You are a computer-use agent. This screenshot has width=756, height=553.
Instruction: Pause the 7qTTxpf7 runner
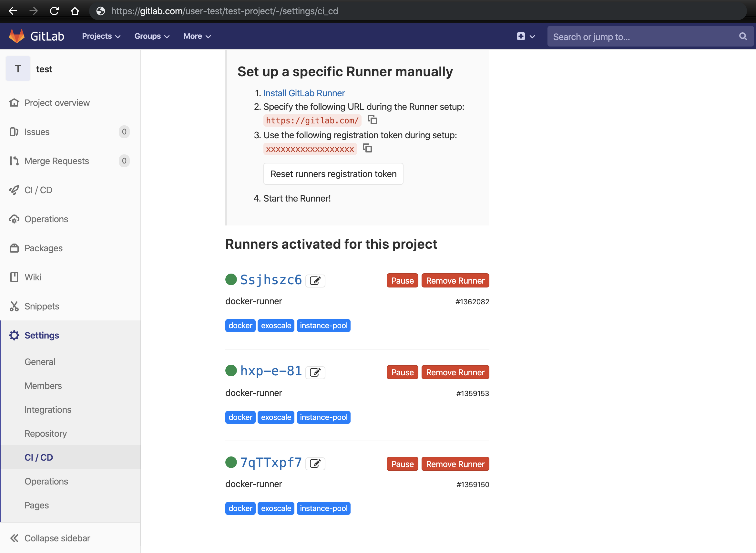tap(402, 464)
